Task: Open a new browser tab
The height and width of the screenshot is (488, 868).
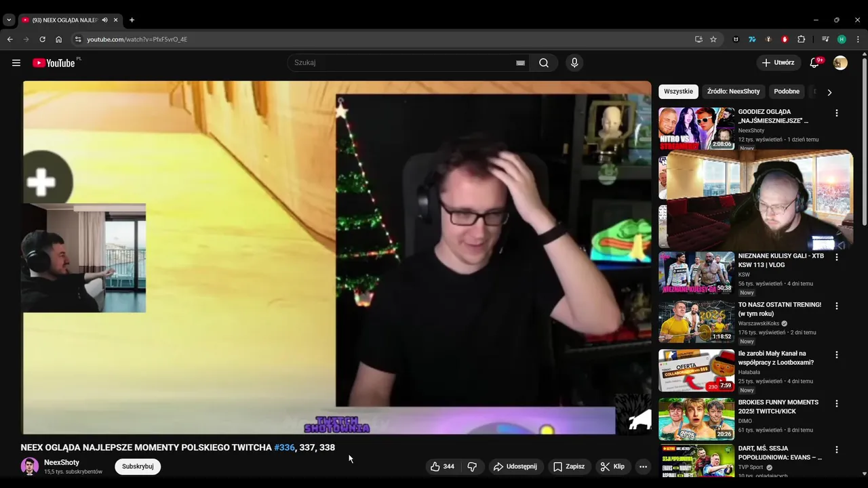Action: [132, 20]
